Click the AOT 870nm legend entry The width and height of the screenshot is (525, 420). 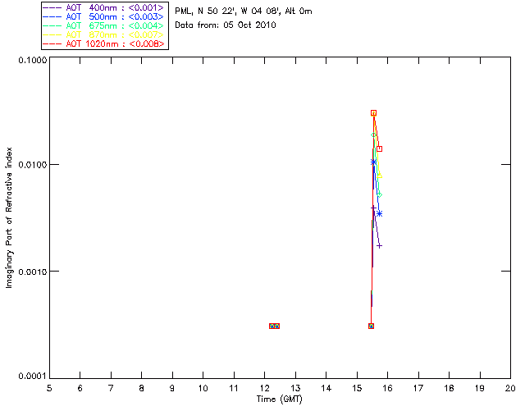pos(103,34)
